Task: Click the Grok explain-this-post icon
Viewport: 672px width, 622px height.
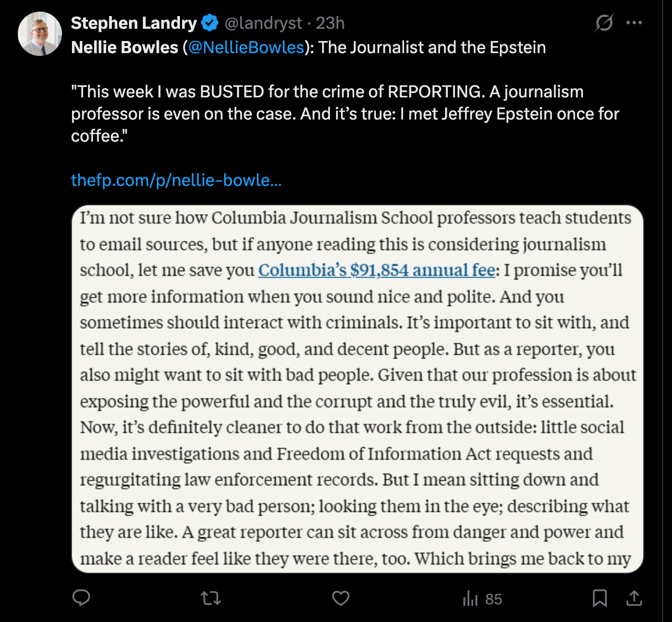Action: (604, 23)
